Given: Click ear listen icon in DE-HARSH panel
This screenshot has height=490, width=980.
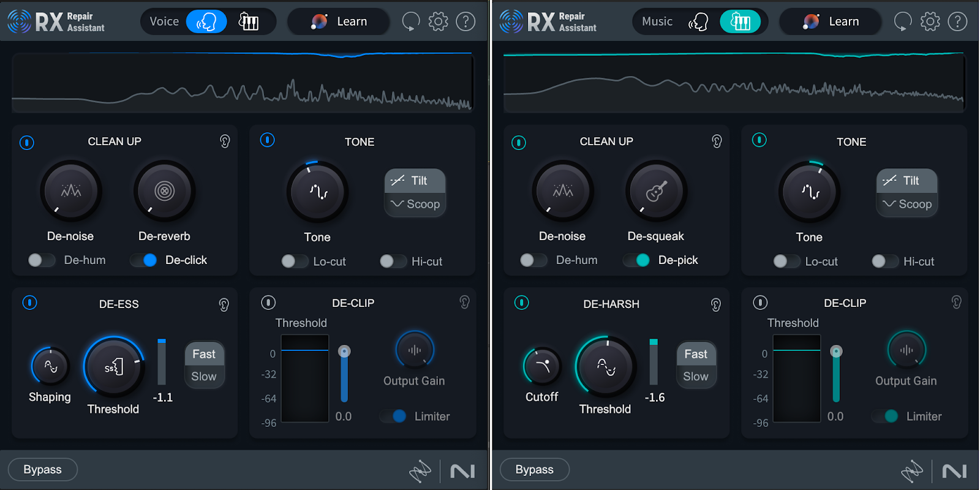Looking at the screenshot, I should click(716, 304).
